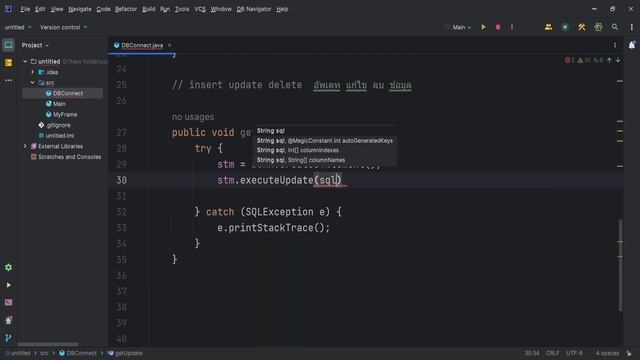Open IDE settings gear in toolbar
Screen dimensions: 640x360
(598, 27)
